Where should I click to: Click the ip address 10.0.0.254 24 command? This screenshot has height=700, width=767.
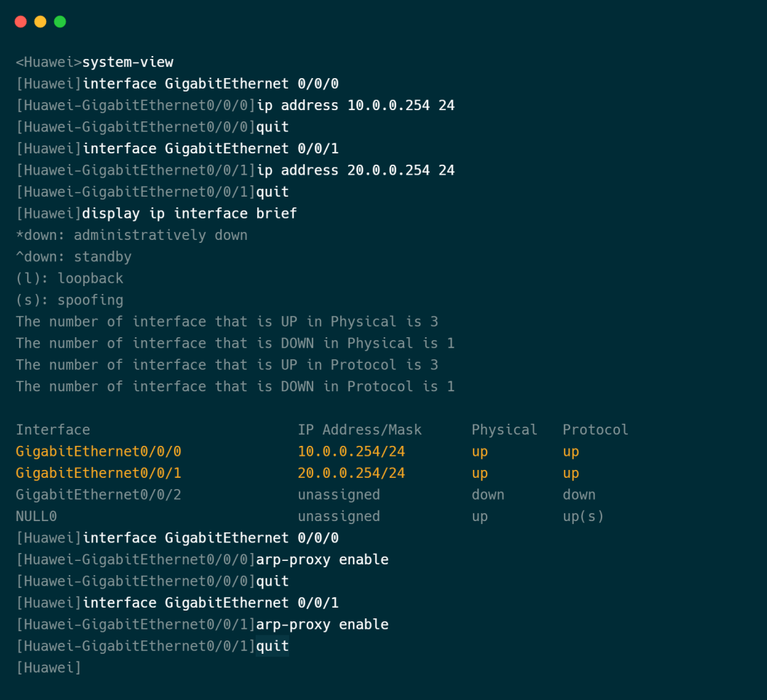coord(356,105)
